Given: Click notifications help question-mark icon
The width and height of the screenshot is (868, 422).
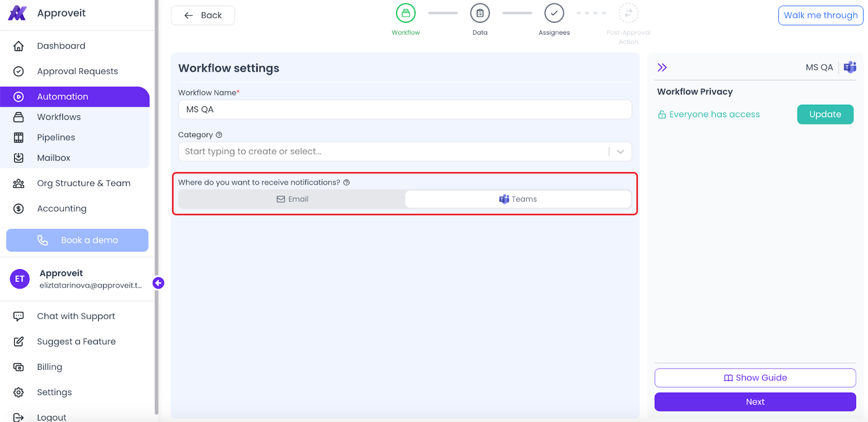Looking at the screenshot, I should [x=347, y=182].
